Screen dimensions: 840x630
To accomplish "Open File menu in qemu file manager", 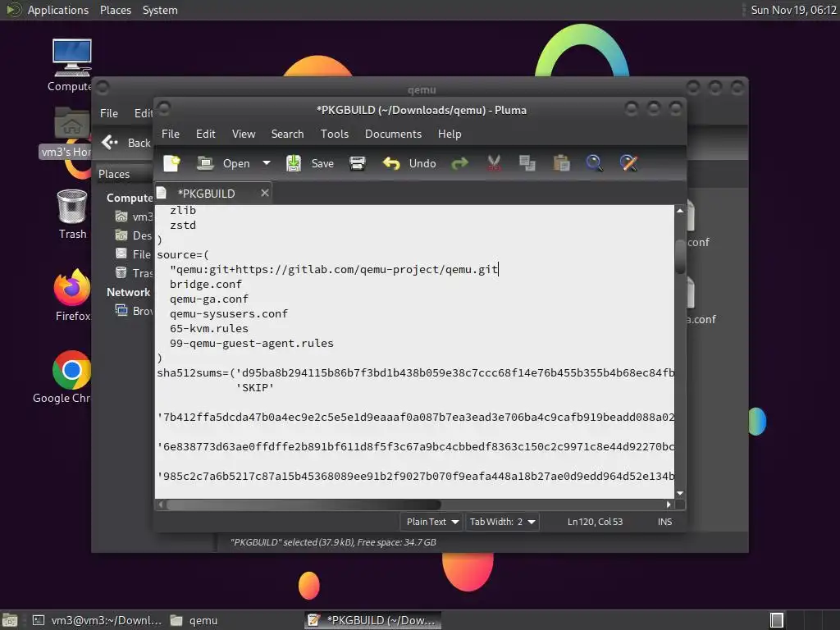I will tap(109, 113).
